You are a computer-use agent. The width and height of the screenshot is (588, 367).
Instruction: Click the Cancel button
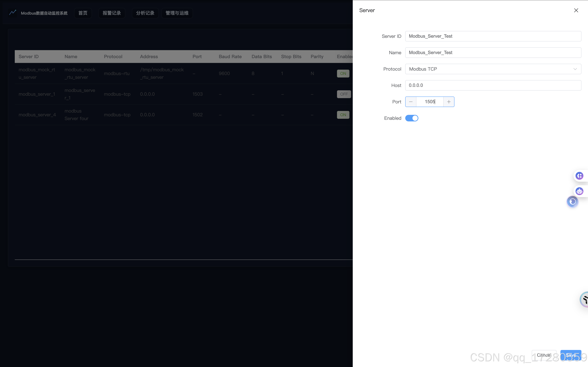pyautogui.click(x=544, y=355)
